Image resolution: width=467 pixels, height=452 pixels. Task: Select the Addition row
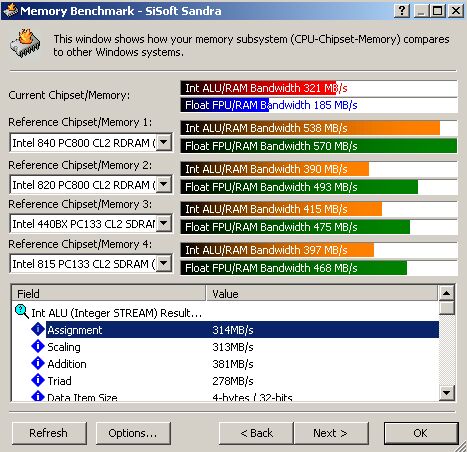225,364
